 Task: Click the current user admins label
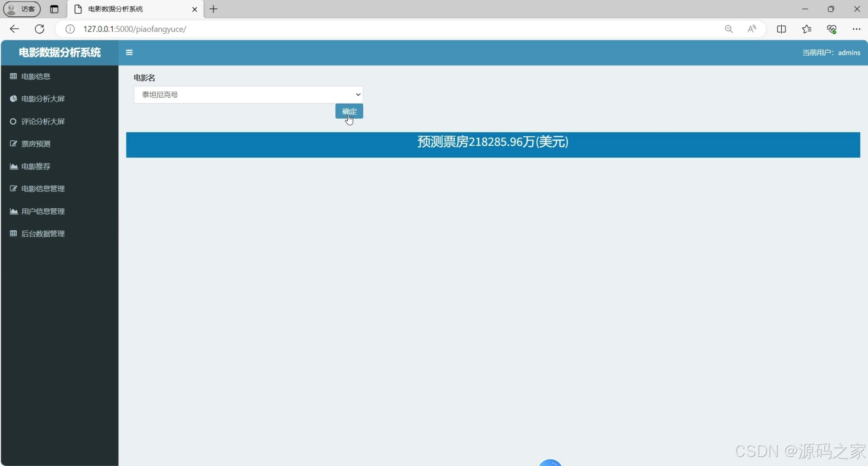[x=831, y=52]
